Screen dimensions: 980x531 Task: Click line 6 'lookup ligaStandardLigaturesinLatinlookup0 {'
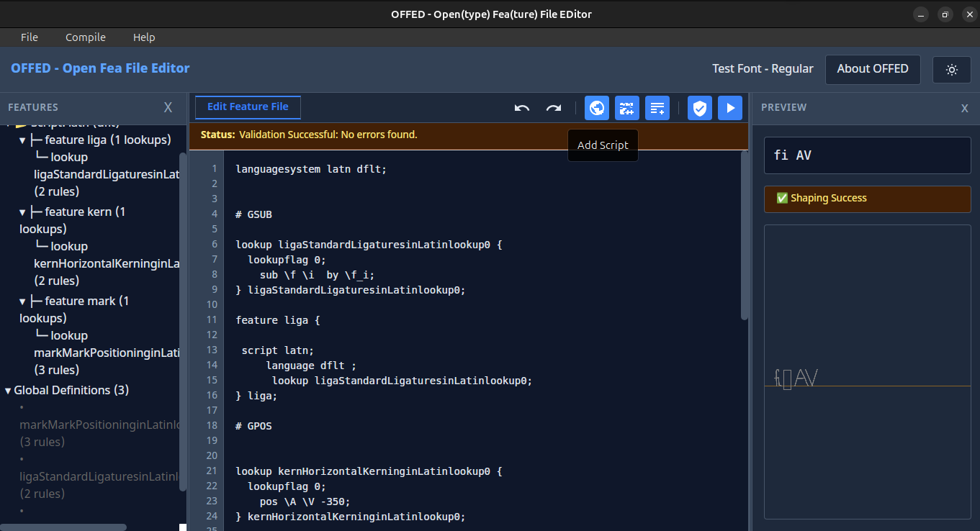point(369,245)
